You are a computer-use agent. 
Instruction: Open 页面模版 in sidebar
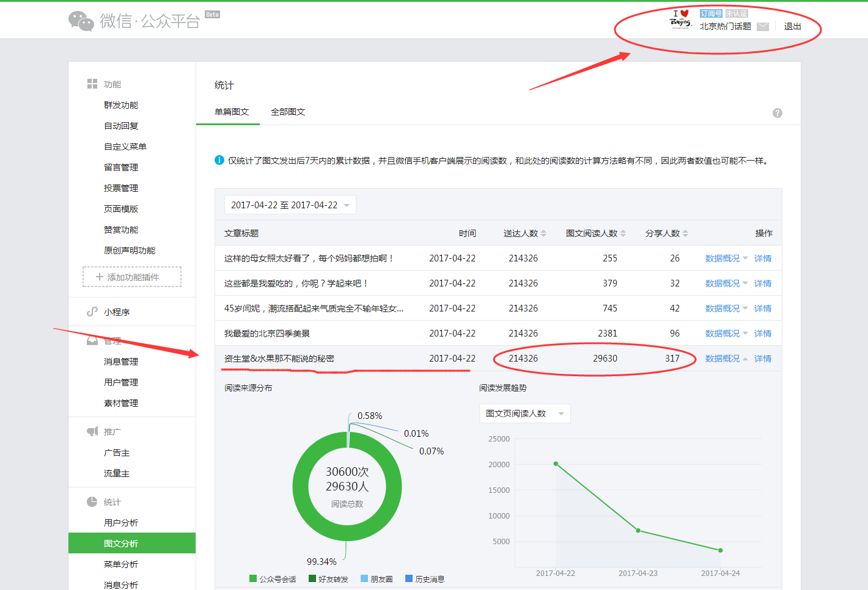coord(121,209)
